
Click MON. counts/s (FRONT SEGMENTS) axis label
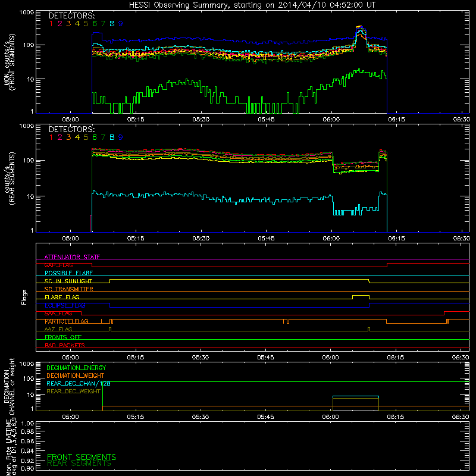pos(9,62)
